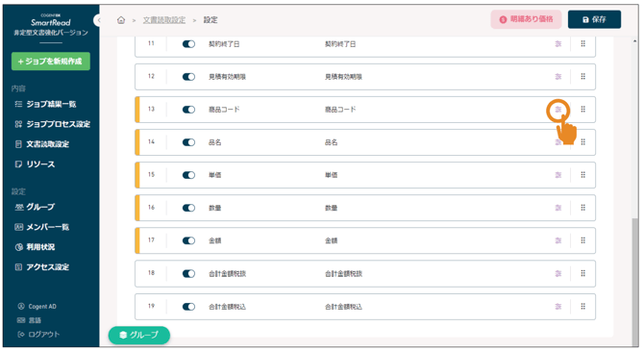Open settings icon for row 11 契約終了日
This screenshot has height=352, width=644.
tap(558, 44)
